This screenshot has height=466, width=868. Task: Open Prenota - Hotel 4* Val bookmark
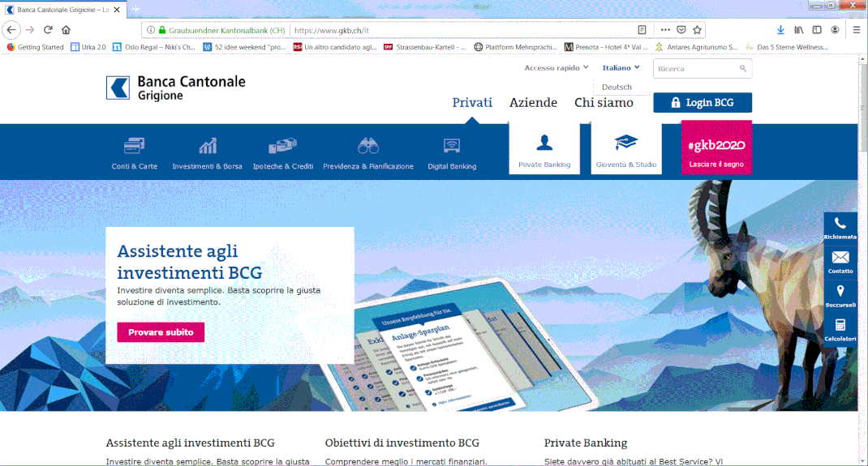click(x=606, y=47)
